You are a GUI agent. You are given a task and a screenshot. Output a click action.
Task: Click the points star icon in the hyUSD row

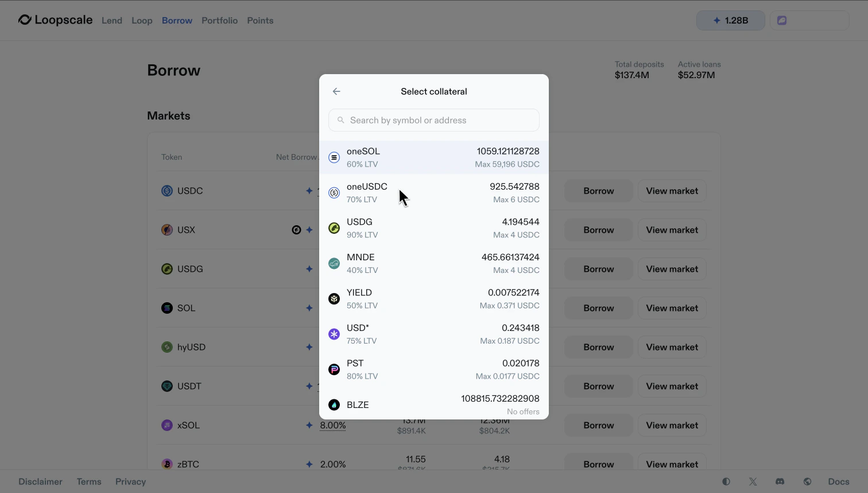coord(309,347)
